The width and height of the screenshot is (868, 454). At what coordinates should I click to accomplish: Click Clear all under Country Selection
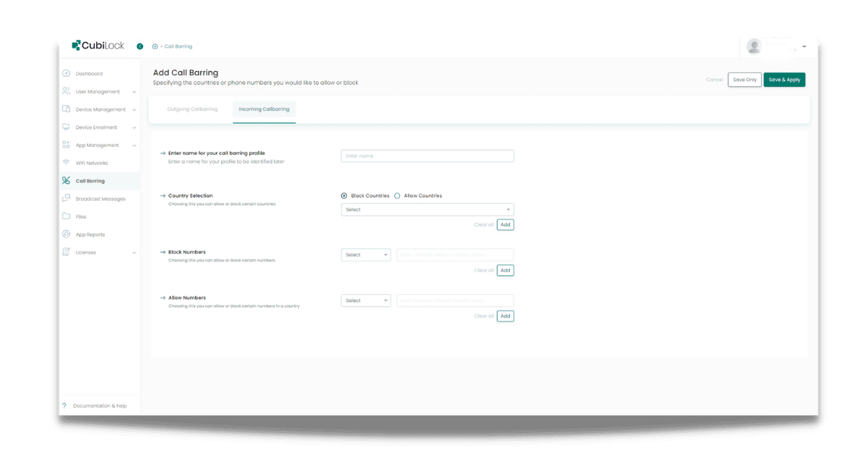point(484,225)
